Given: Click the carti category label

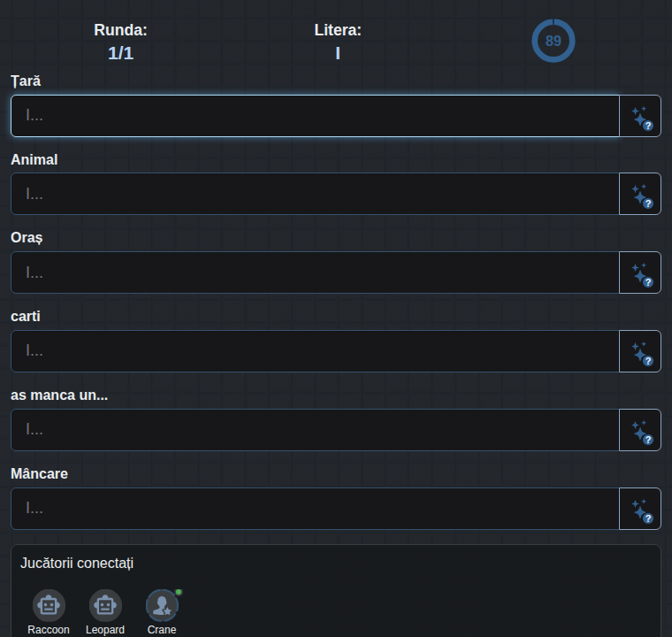Looking at the screenshot, I should coord(26,317).
